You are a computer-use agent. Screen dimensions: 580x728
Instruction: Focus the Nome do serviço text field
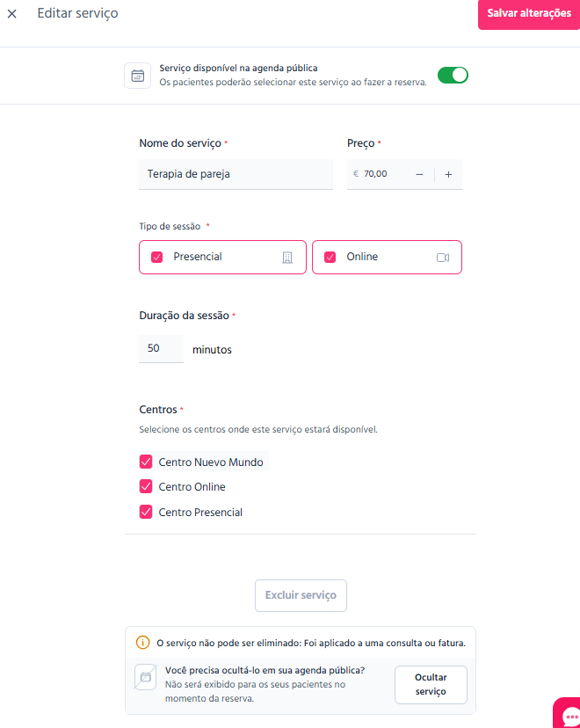[236, 174]
